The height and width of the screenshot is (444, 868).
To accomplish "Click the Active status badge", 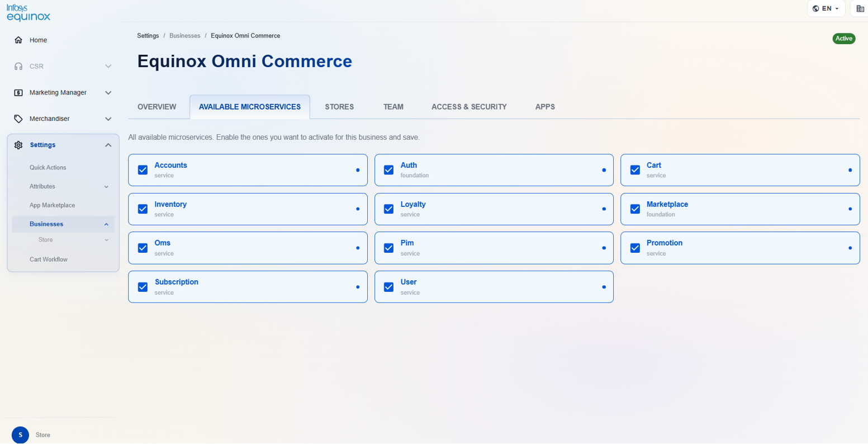I will (x=844, y=39).
